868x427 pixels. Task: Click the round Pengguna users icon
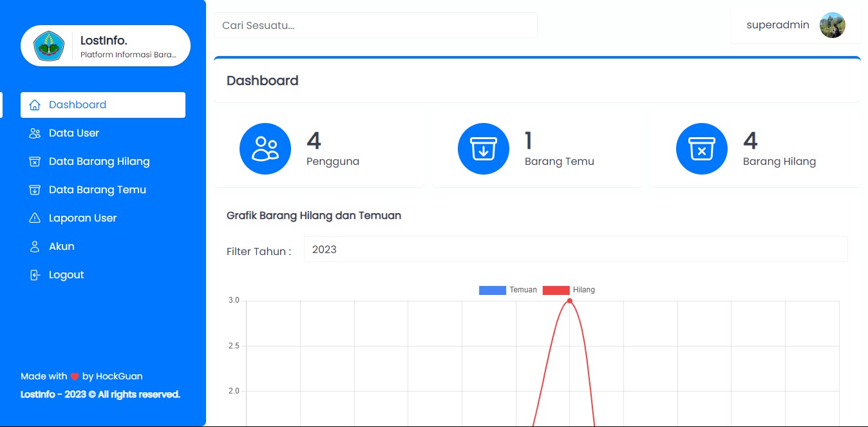point(265,149)
